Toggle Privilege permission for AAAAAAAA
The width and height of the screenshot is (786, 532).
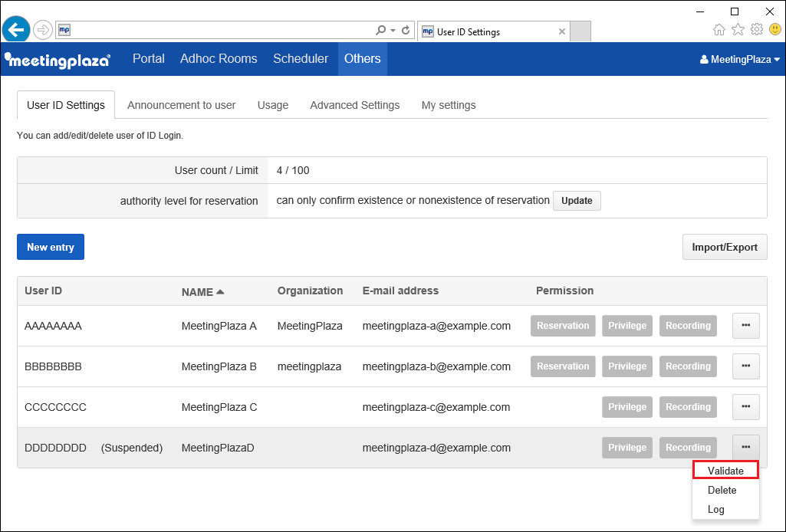[627, 326]
